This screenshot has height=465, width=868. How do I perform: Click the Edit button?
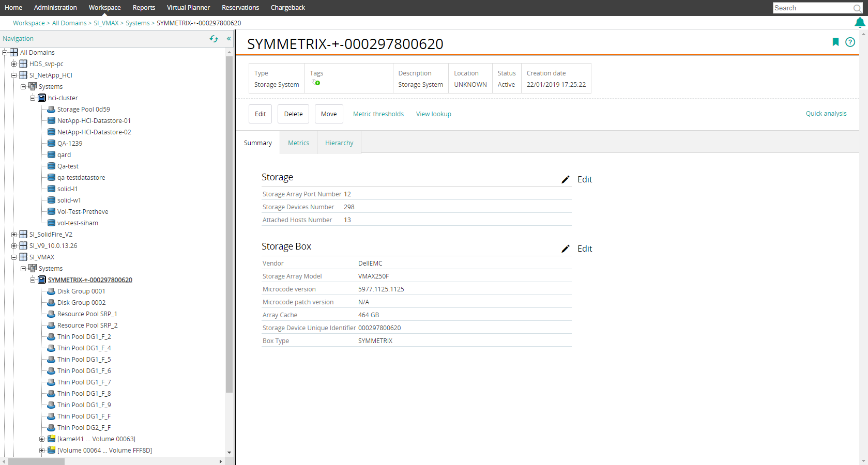tap(260, 114)
